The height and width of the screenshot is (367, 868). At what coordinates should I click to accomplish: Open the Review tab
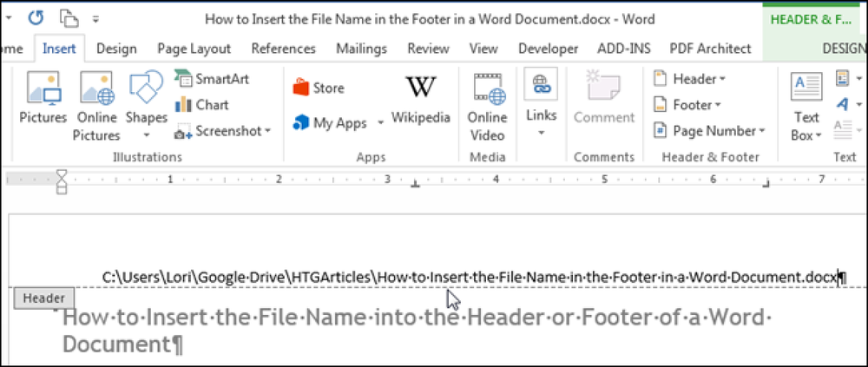(427, 49)
